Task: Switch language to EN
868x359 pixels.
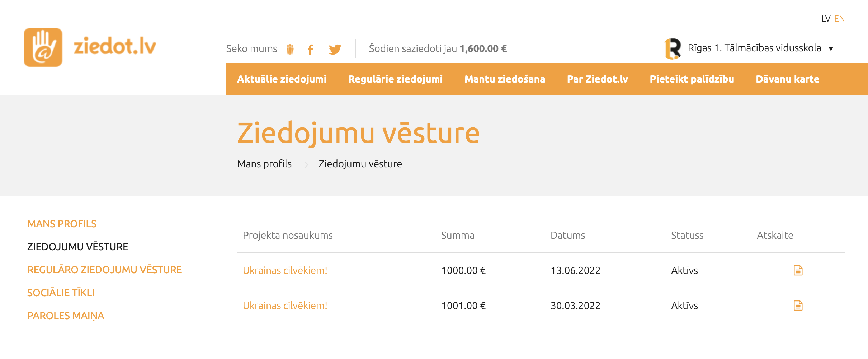Action: tap(839, 19)
